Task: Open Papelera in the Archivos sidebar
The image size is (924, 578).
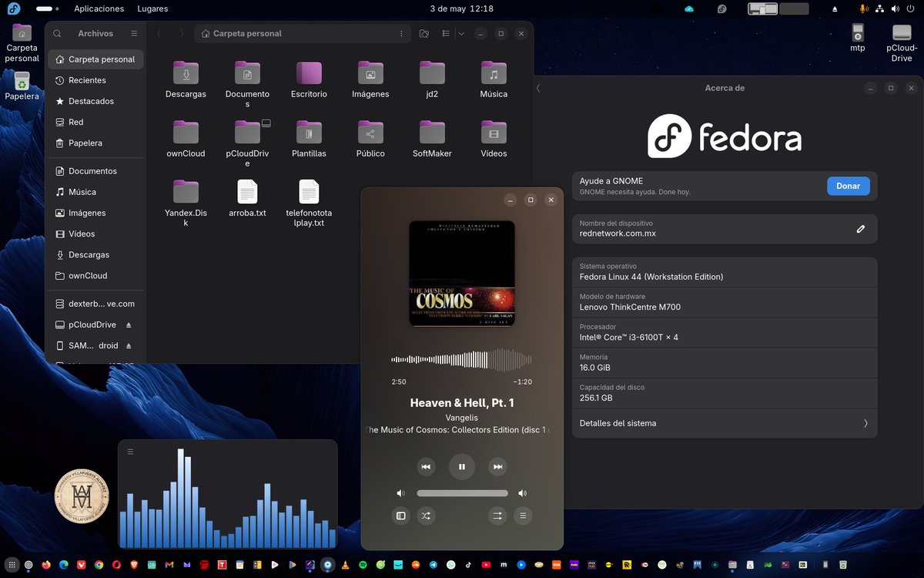Action: (x=95, y=143)
